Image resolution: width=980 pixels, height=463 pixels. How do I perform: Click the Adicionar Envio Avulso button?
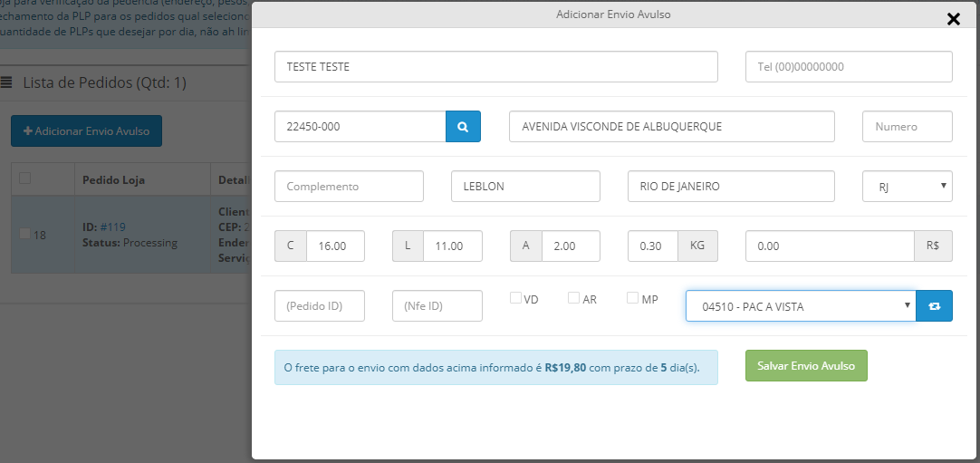pyautogui.click(x=86, y=131)
